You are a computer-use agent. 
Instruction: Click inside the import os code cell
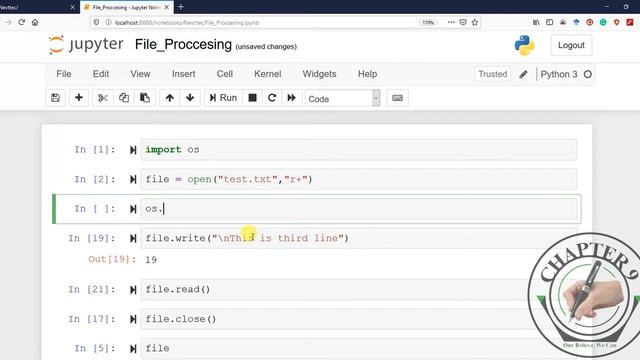(x=359, y=150)
